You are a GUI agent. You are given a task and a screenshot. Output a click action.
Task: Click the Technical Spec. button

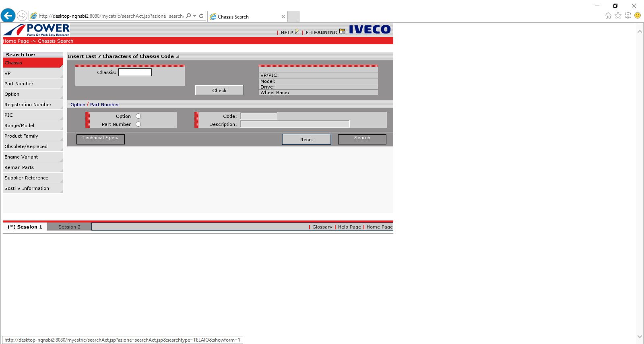pos(101,139)
